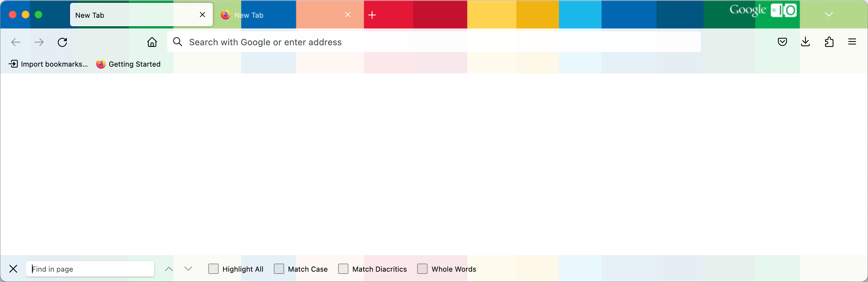
Task: Expand the list all tabs chevron
Action: tap(829, 15)
